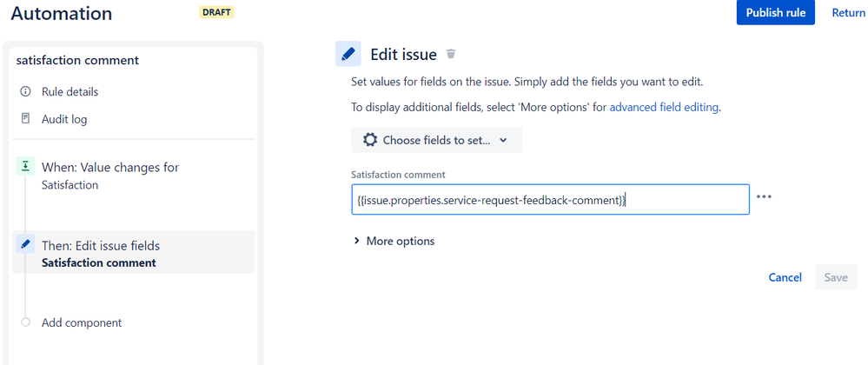Open the Audit log sidebar item
The image size is (868, 365).
(64, 118)
